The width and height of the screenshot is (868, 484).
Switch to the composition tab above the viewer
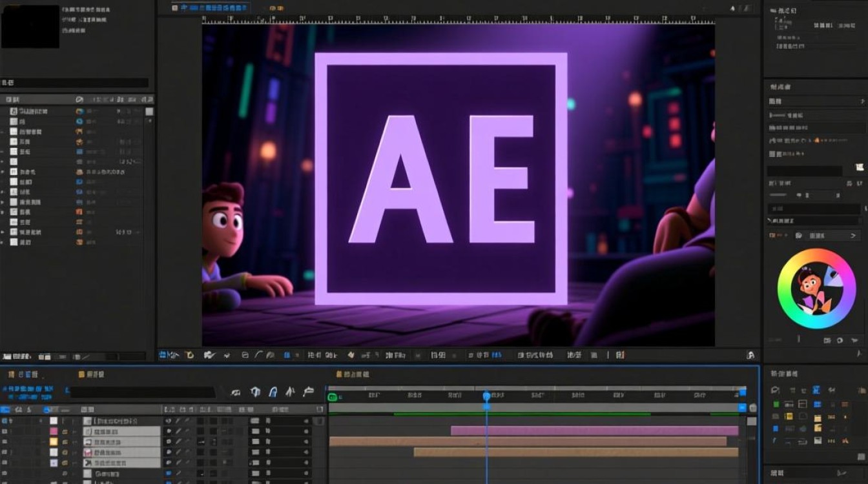point(210,7)
